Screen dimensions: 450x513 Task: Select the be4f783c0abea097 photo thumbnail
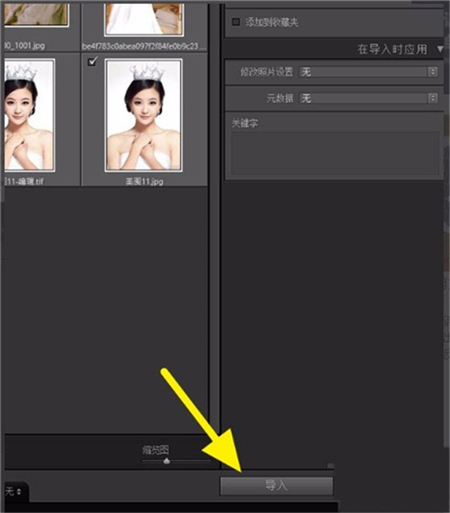pyautogui.click(x=143, y=19)
